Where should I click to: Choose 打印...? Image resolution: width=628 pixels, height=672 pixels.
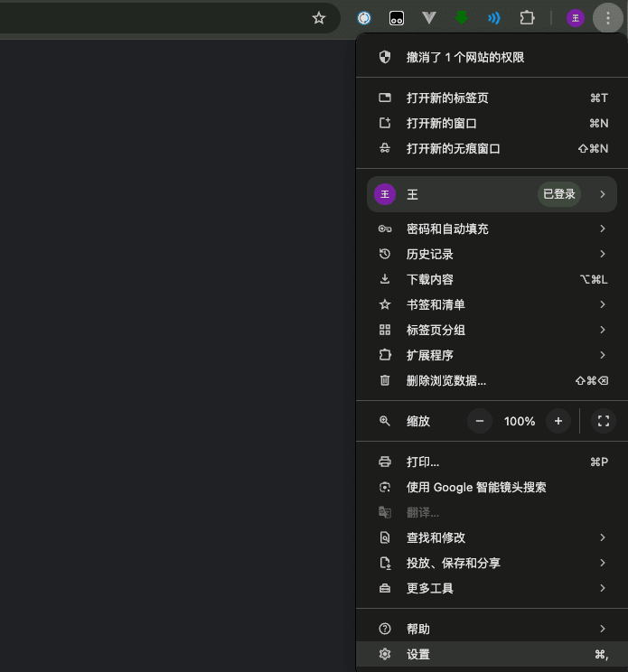(x=492, y=462)
